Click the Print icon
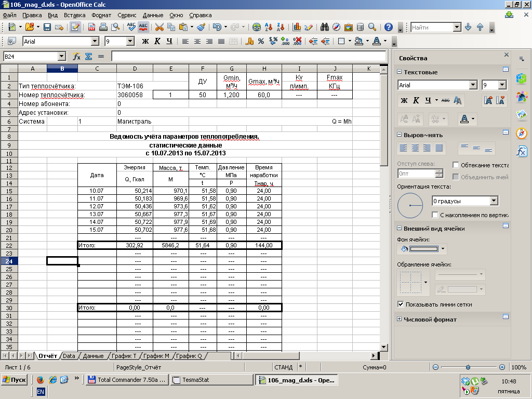Image resolution: width=532 pixels, height=399 pixels. 103,27
